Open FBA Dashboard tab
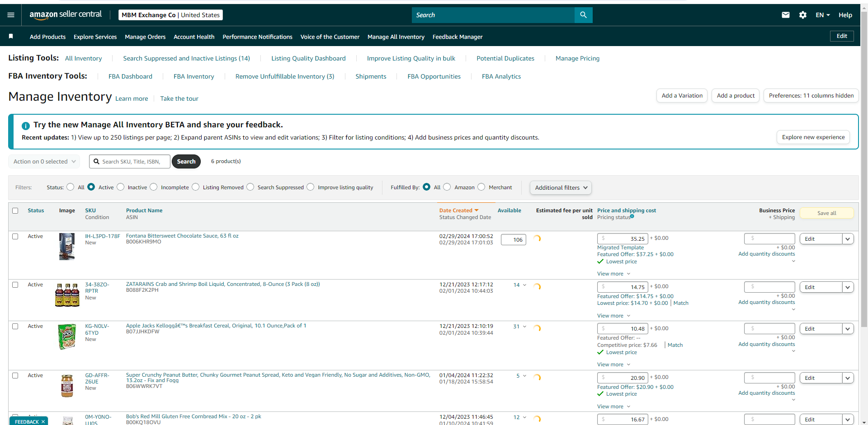 click(130, 76)
